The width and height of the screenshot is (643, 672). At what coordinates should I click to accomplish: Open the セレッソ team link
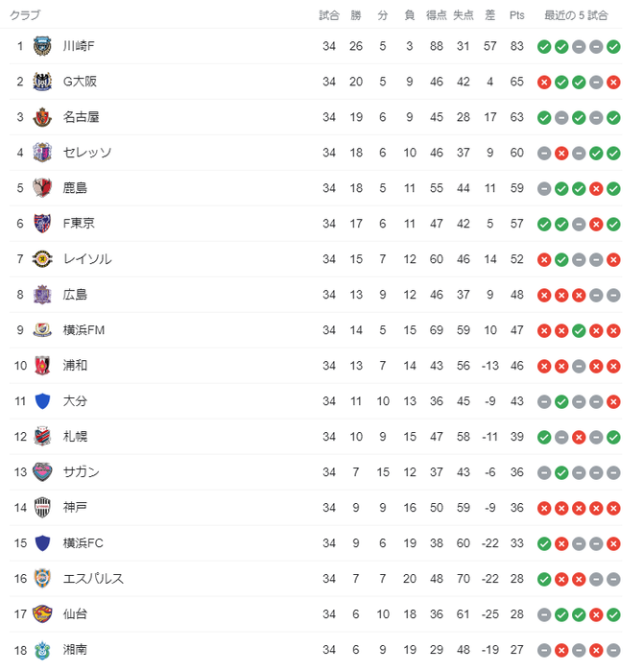[x=87, y=153]
